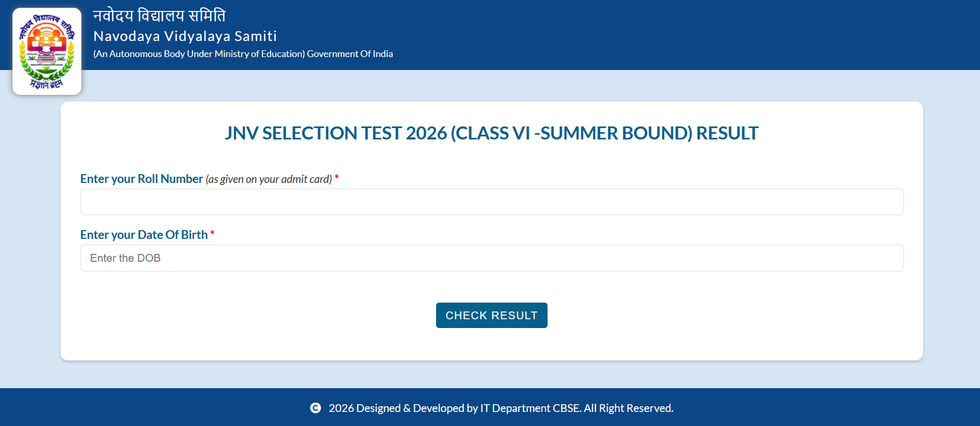Click the Autonomous Body Under Ministry subtitle

point(199,54)
